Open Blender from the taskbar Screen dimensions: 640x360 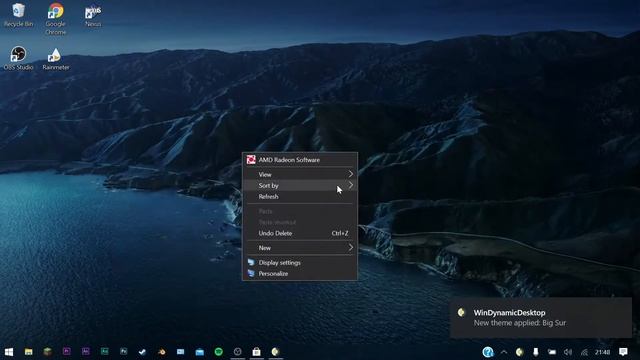tap(162, 352)
